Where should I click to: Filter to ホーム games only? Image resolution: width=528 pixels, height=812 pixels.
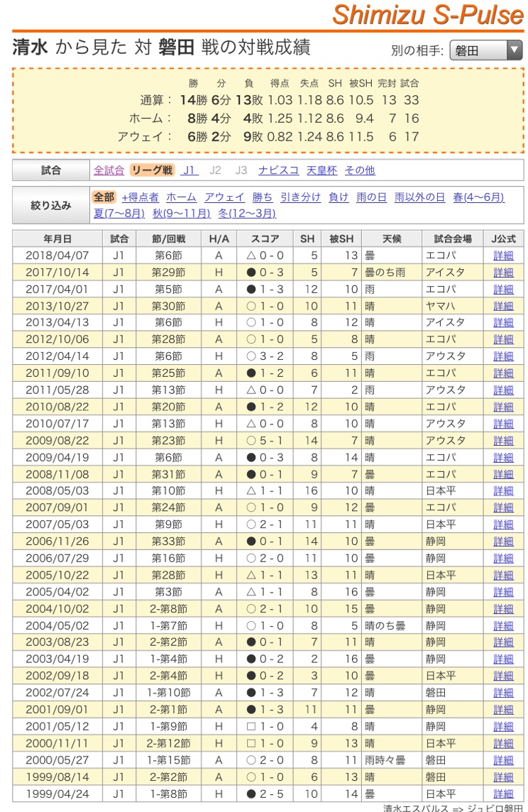181,197
